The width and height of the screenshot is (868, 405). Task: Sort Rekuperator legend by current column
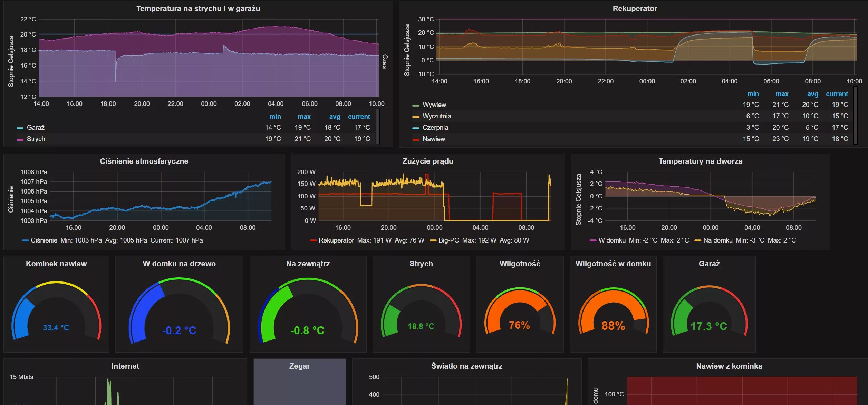[x=837, y=94]
